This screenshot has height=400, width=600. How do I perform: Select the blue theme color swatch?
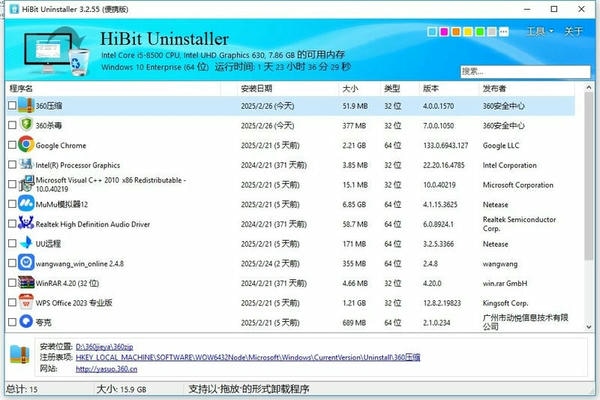(432, 31)
